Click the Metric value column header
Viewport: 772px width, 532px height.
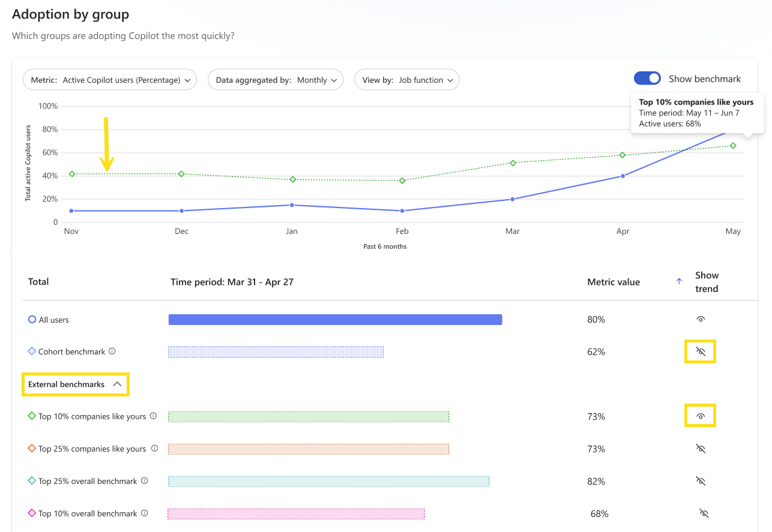[614, 282]
